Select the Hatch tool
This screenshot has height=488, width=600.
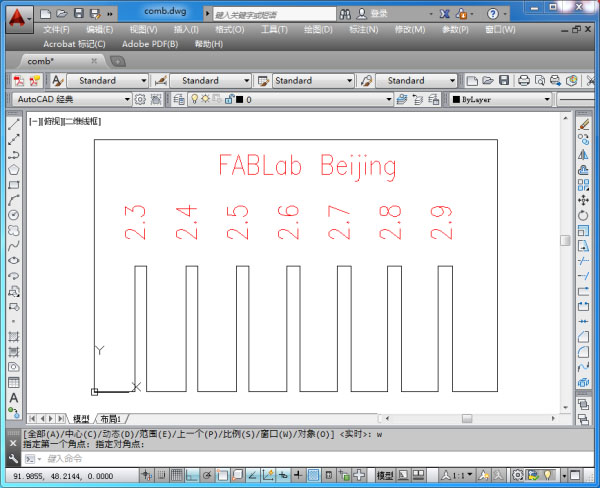tap(14, 337)
